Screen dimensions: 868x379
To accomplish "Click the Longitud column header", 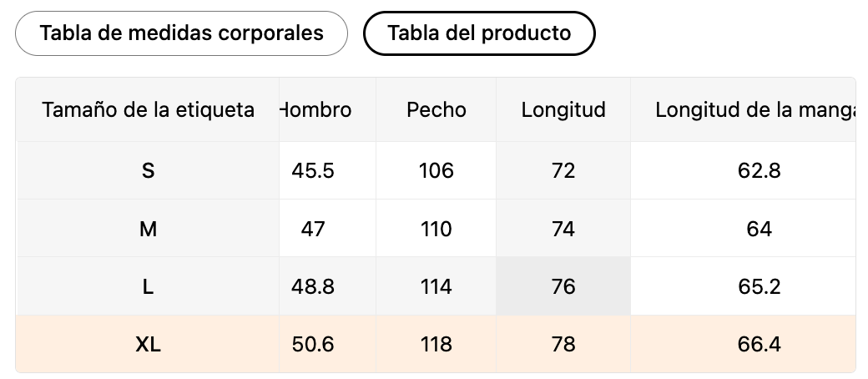I will click(563, 110).
